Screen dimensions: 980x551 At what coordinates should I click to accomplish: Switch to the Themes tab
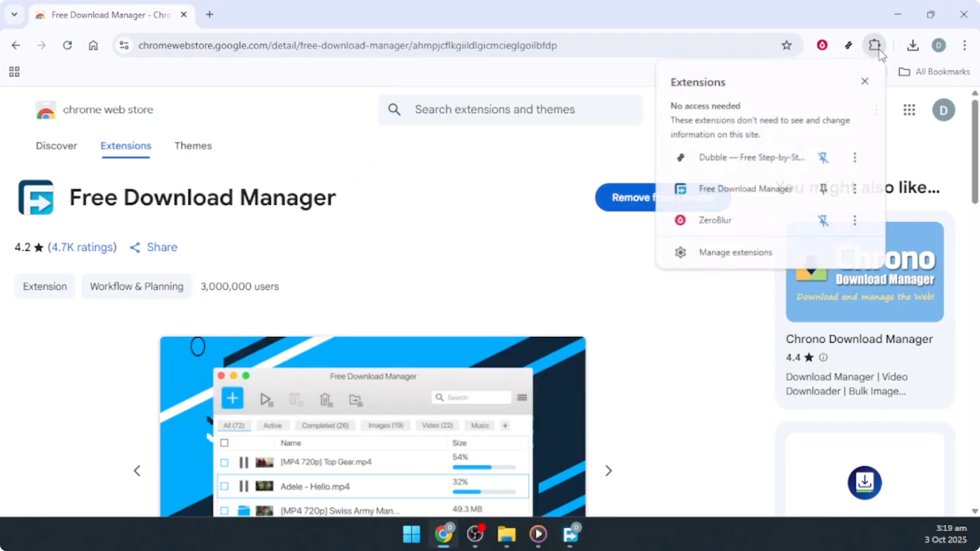click(193, 146)
